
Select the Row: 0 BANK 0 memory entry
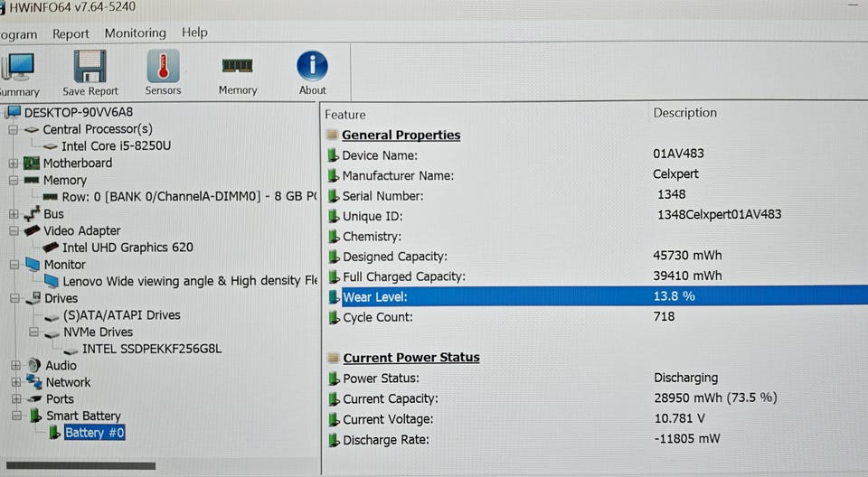pyautogui.click(x=189, y=196)
